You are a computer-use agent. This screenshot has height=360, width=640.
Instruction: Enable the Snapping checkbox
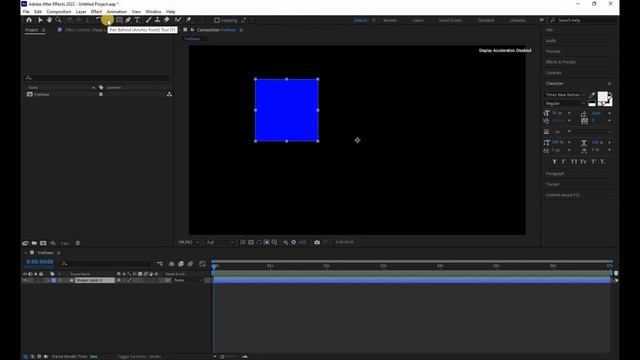(x=217, y=20)
